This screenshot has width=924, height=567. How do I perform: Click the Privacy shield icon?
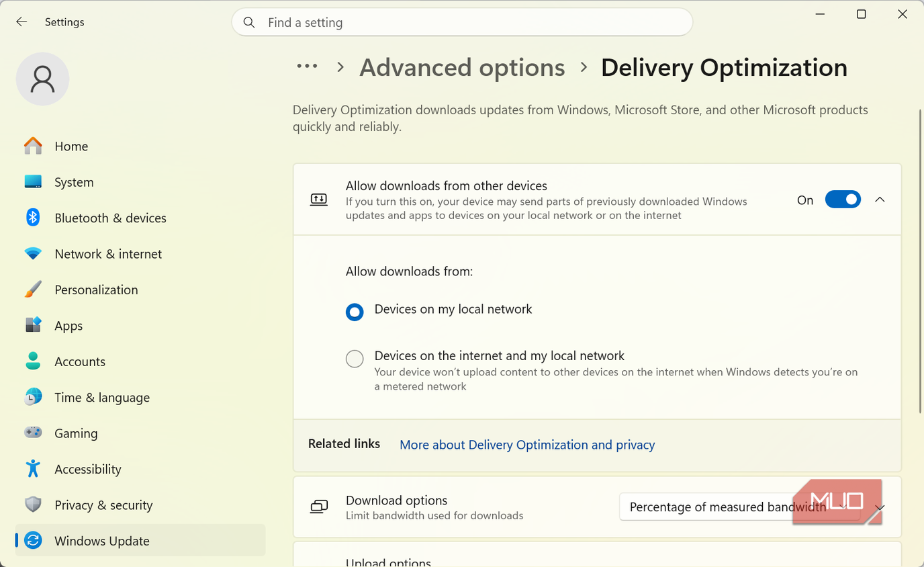click(33, 505)
